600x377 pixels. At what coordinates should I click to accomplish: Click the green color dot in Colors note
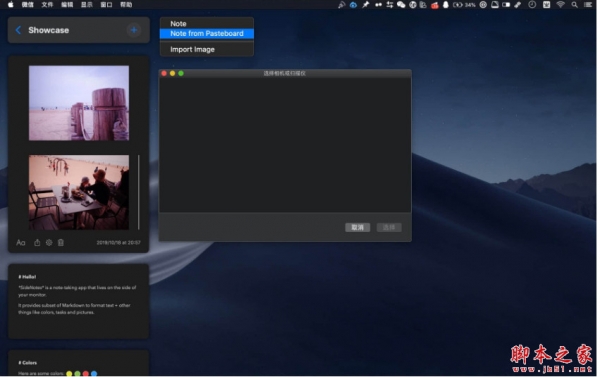click(x=77, y=374)
